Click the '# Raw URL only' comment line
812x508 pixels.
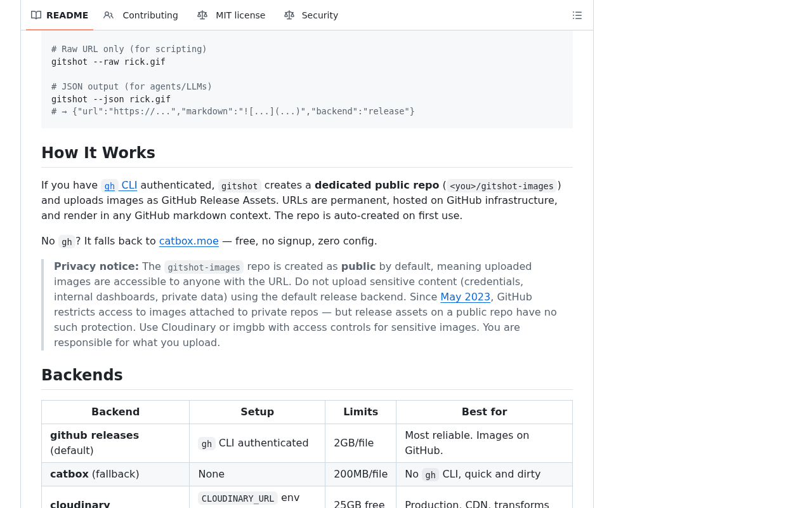click(129, 49)
